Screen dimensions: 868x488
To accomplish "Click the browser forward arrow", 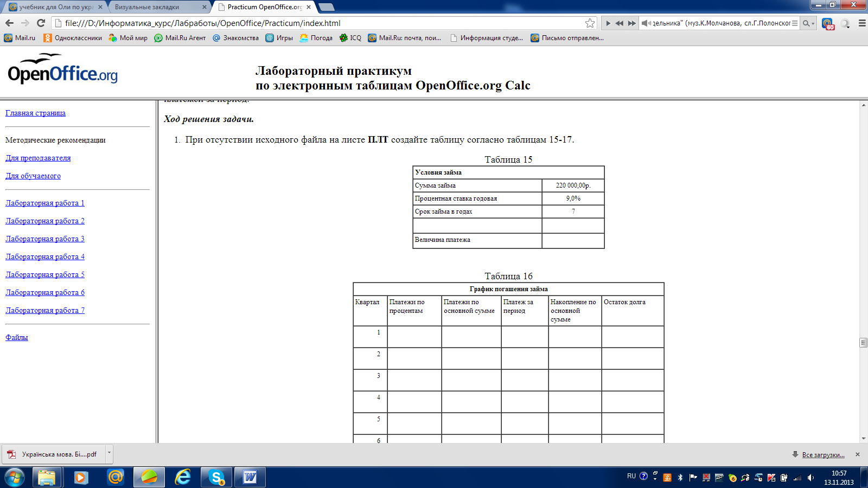I will (x=25, y=23).
